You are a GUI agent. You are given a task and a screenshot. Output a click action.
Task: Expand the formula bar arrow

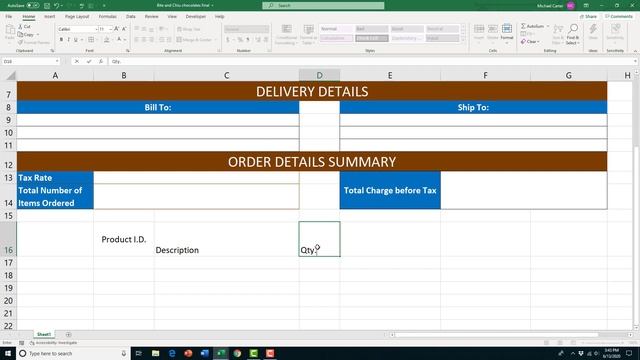[x=635, y=61]
